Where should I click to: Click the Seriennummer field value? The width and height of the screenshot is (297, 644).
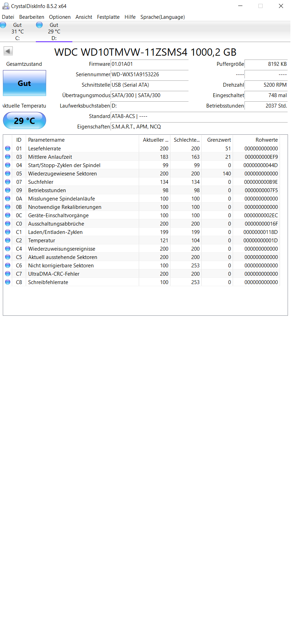[x=150, y=74]
